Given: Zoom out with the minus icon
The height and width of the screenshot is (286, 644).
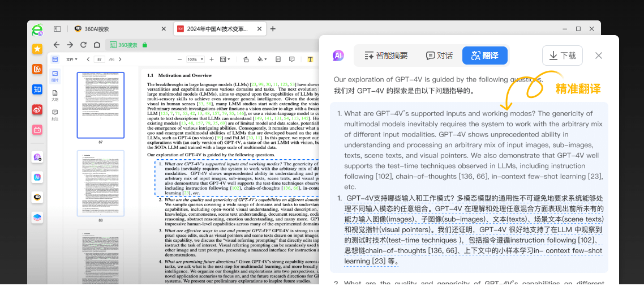Looking at the screenshot, I should coord(180,59).
